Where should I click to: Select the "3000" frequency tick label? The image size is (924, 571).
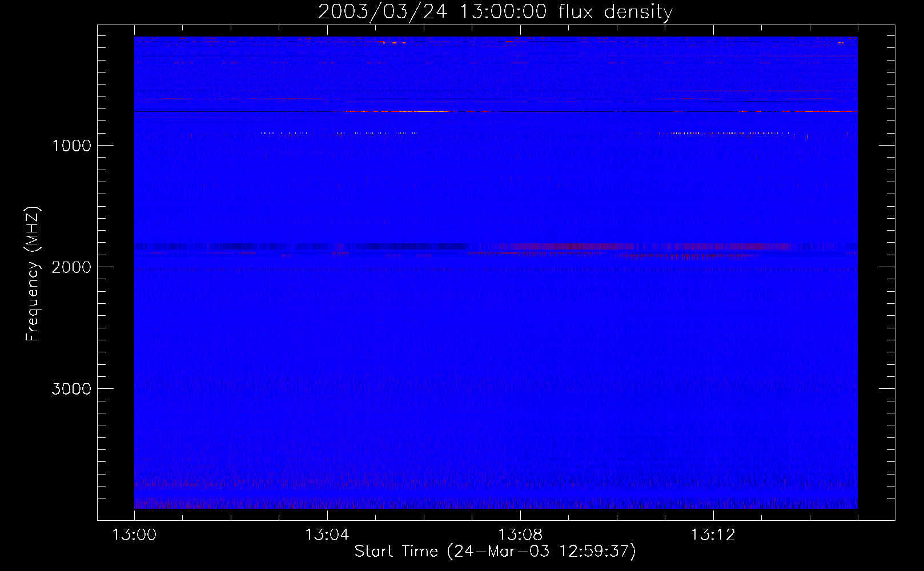tap(71, 389)
